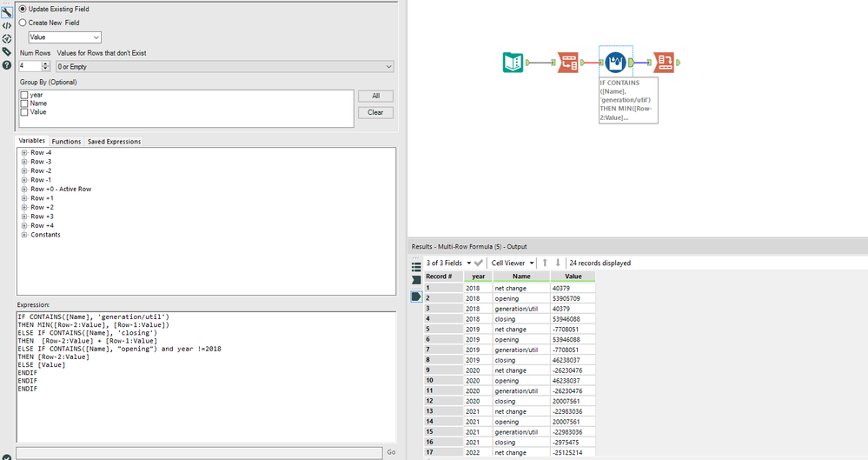This screenshot has width=868, height=460.
Task: Click the '24 records displayed' text
Action: [600, 263]
